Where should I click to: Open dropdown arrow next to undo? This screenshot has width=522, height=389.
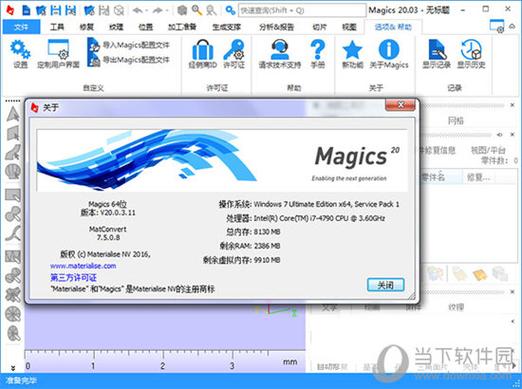click(146, 11)
